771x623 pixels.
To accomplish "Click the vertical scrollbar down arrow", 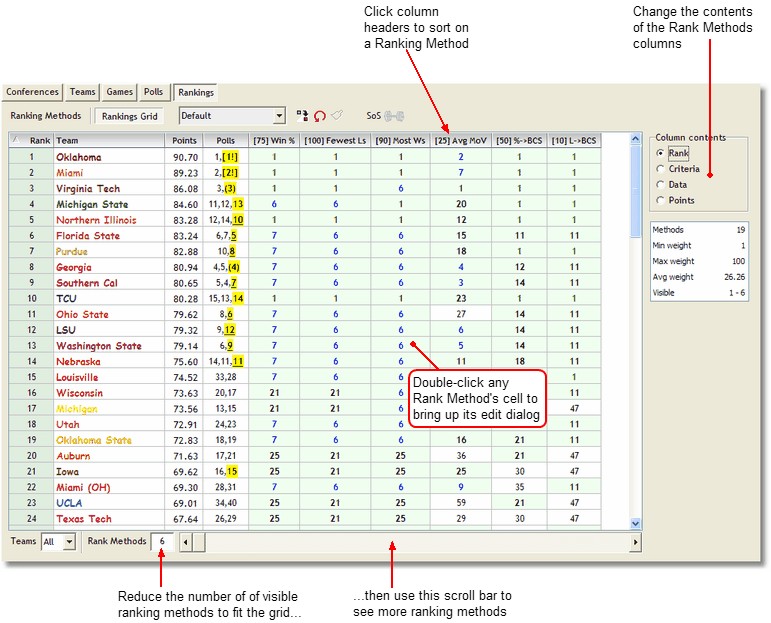I will [x=635, y=524].
